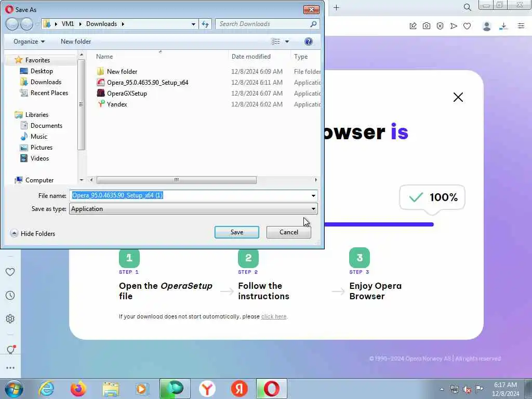The width and height of the screenshot is (532, 399).
Task: Expand the arrow after VM1 in path
Action: [80, 24]
